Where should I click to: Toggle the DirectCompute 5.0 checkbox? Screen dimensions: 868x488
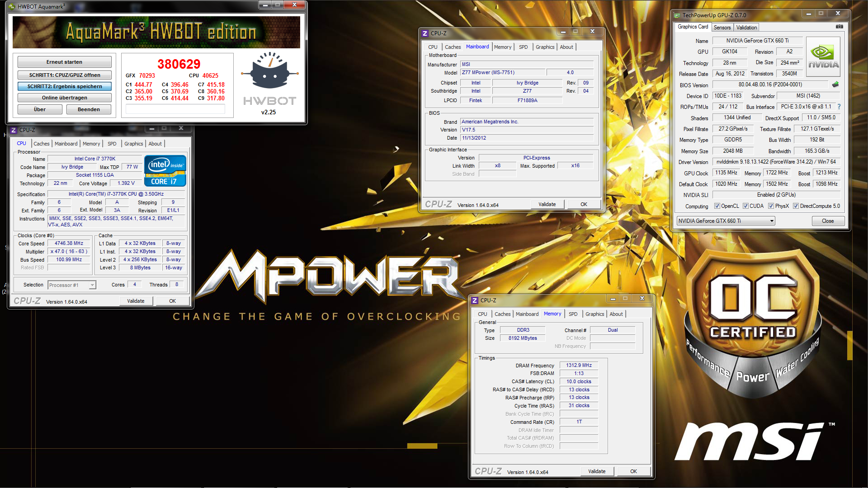pyautogui.click(x=796, y=206)
